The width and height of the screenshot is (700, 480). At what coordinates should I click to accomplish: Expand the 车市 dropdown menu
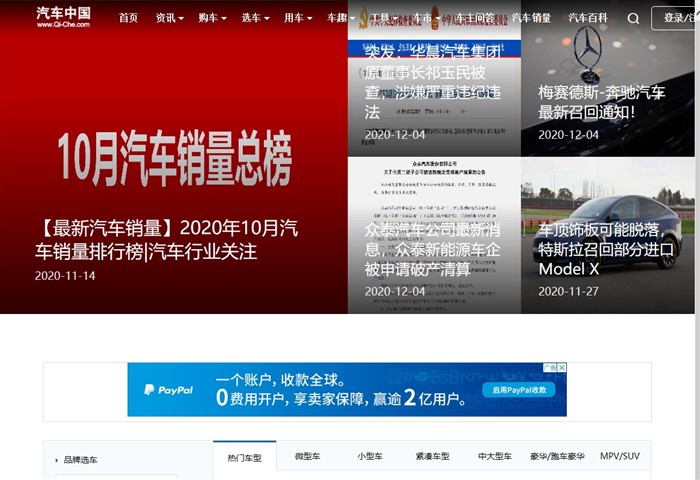[427, 18]
